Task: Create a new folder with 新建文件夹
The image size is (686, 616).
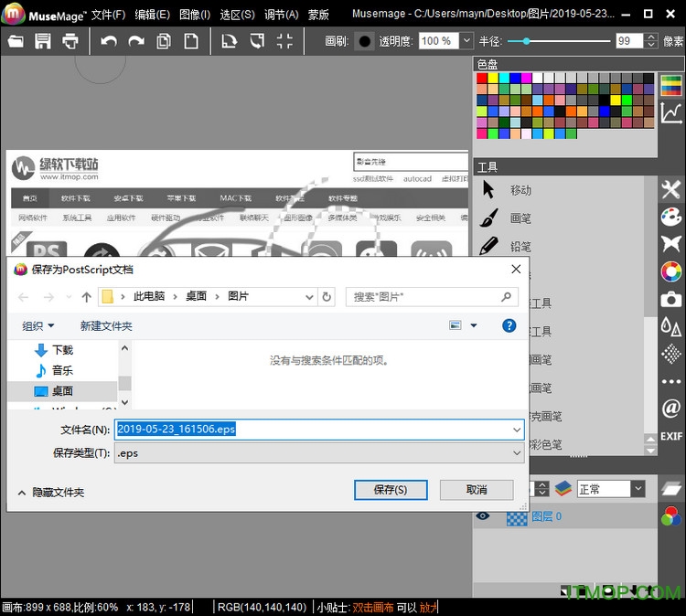Action: 106,325
